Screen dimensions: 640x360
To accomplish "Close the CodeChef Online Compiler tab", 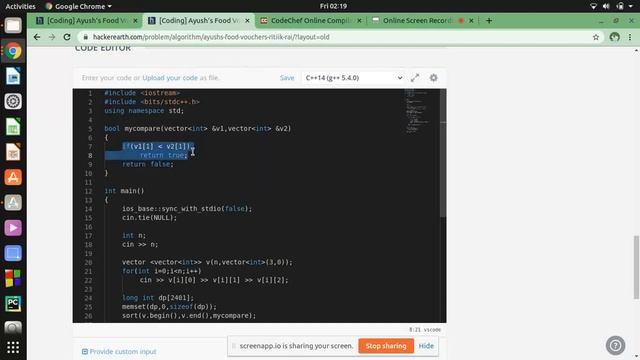I will tap(359, 20).
